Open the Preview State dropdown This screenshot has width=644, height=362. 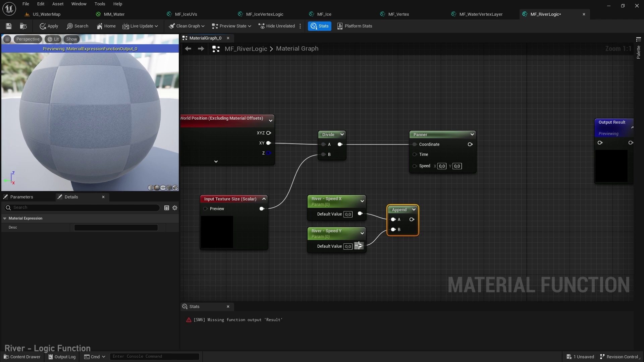coord(231,26)
